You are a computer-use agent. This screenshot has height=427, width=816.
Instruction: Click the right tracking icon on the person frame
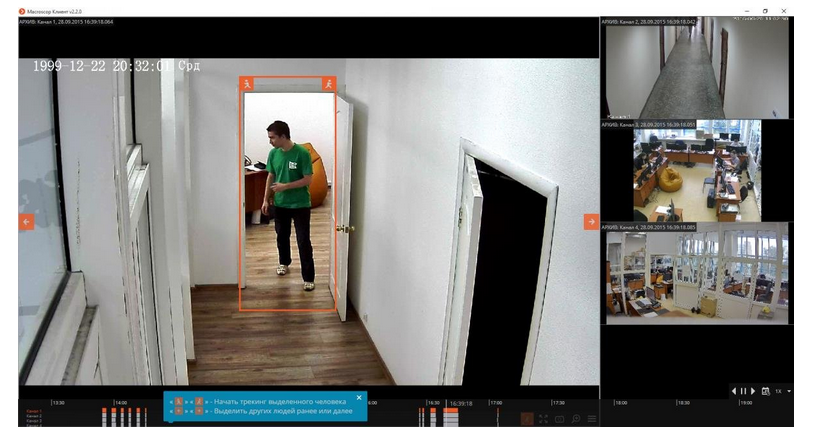328,84
